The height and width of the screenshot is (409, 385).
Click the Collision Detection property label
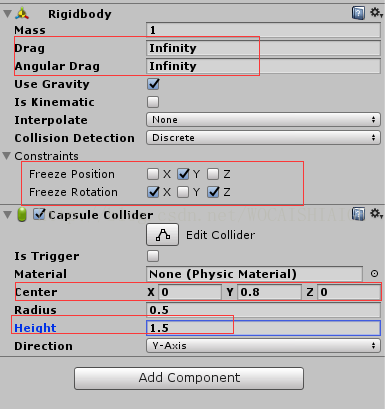pos(74,138)
